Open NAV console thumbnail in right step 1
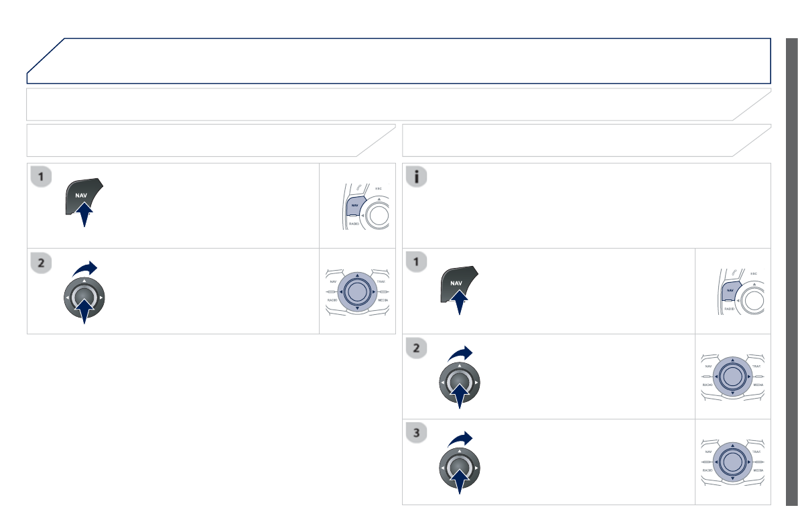This screenshot has width=798, height=532. pyautogui.click(x=733, y=291)
